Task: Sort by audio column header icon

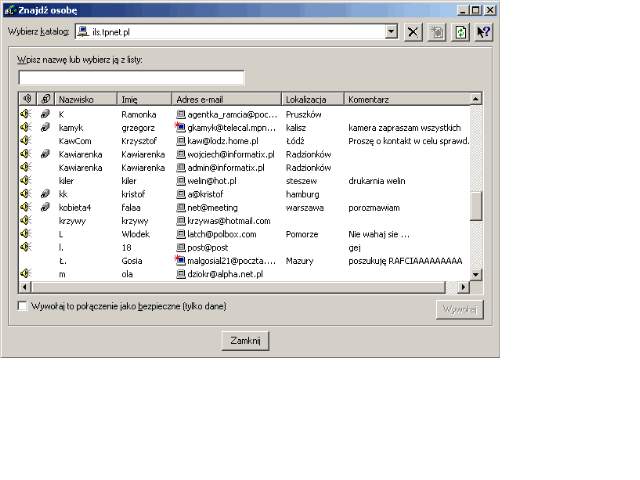Action: pyautogui.click(x=27, y=99)
